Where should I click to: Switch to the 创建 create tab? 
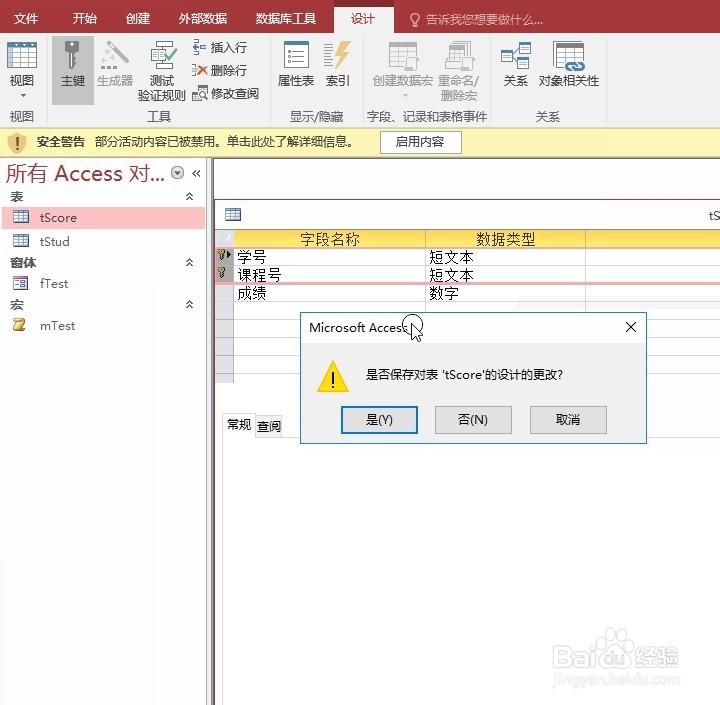(138, 19)
